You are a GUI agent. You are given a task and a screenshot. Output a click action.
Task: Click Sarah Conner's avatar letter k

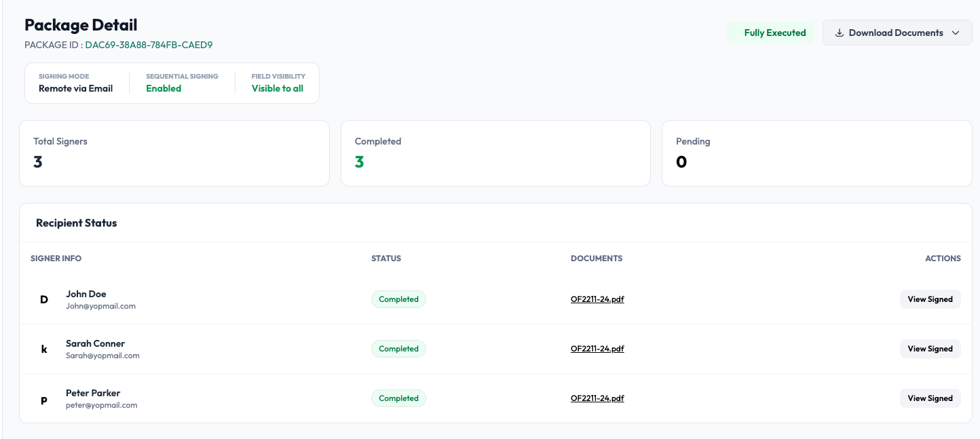44,349
